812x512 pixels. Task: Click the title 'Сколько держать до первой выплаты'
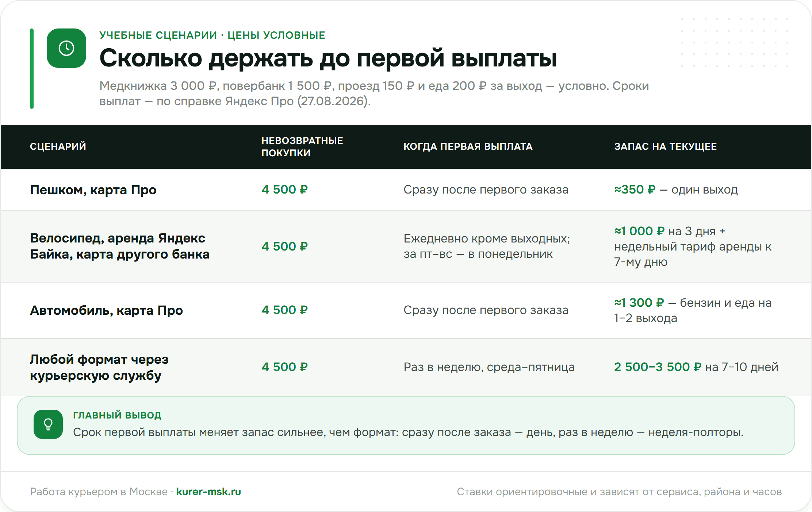click(x=328, y=58)
